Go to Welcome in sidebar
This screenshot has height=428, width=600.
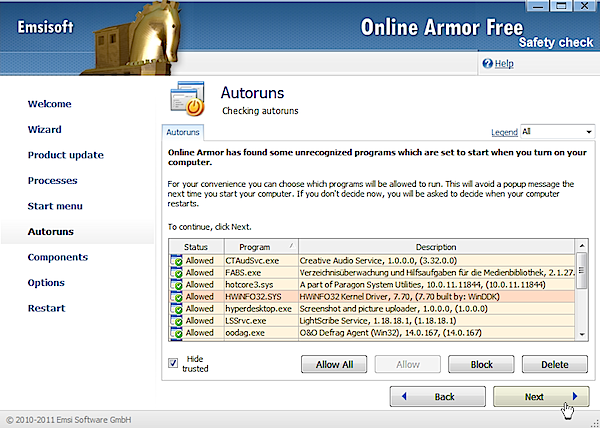[49, 104]
